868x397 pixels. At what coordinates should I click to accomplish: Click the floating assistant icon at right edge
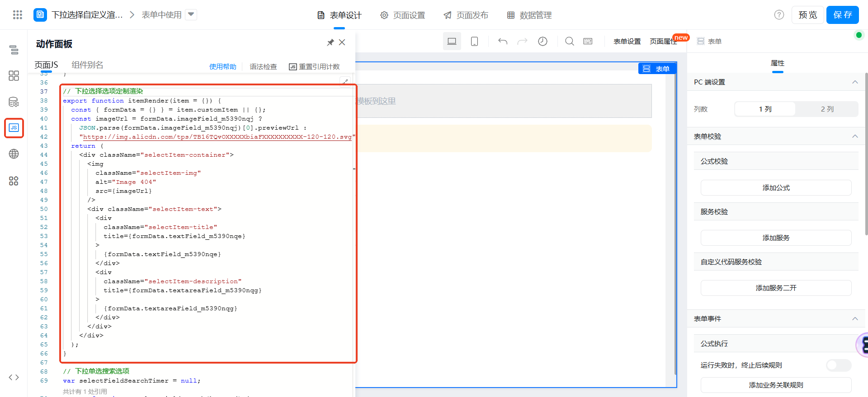tap(863, 345)
